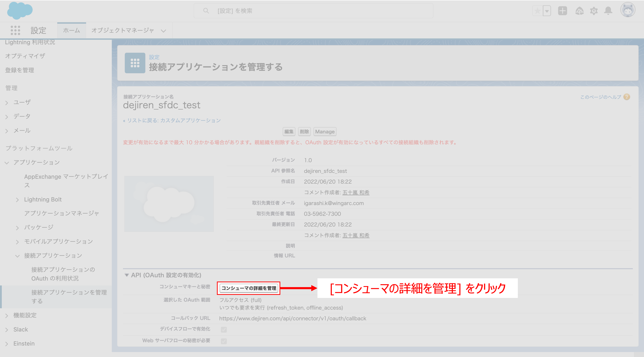Switch to the ホーム tab

pyautogui.click(x=72, y=30)
